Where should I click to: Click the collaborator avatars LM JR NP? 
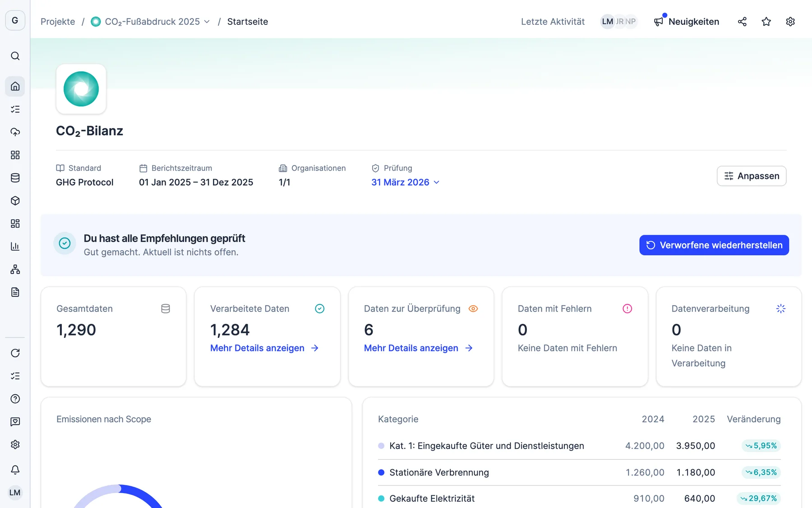pos(619,21)
